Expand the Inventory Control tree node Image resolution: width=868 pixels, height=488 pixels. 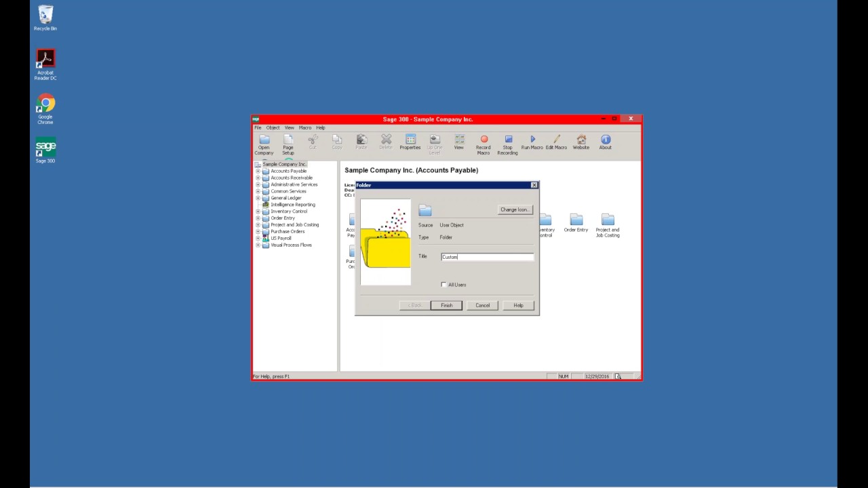click(x=258, y=211)
